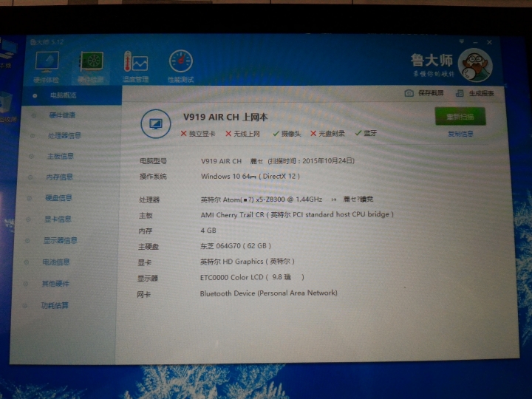The width and height of the screenshot is (532, 399).
Task: Click the 网卡 label
Action: [x=144, y=294]
